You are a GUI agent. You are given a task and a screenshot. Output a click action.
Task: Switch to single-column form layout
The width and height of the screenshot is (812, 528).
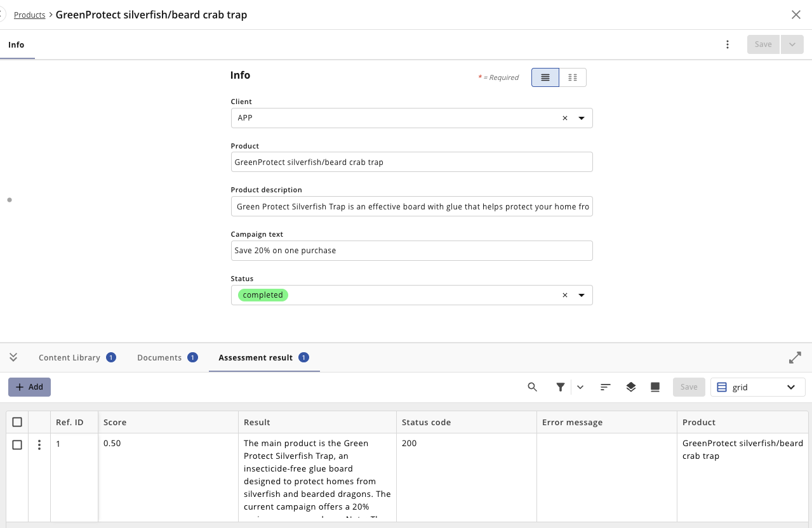coord(545,77)
